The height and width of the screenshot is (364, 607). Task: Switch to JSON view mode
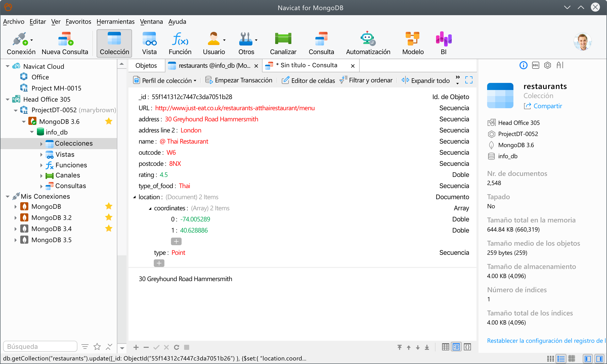(467, 347)
